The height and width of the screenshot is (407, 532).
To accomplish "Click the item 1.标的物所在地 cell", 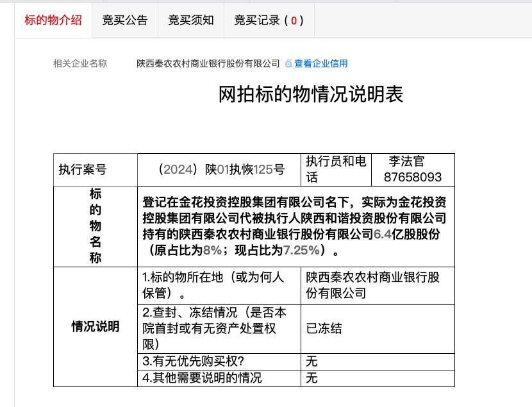I will coord(219,286).
